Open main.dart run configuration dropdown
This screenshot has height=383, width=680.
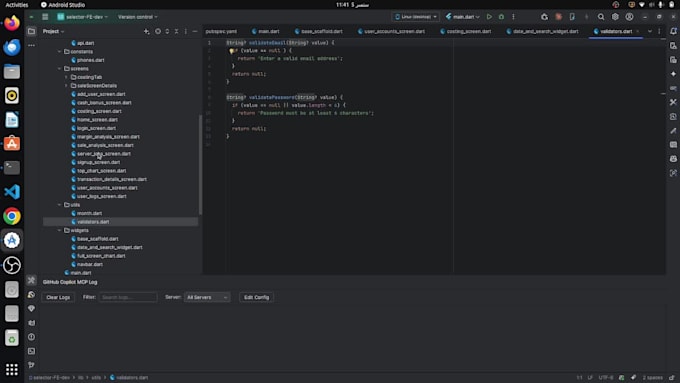pos(462,17)
